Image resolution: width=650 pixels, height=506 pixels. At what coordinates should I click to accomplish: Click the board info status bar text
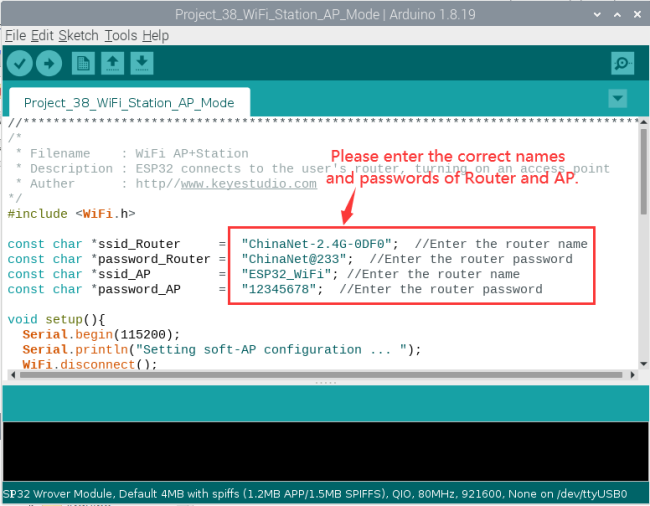click(x=315, y=494)
